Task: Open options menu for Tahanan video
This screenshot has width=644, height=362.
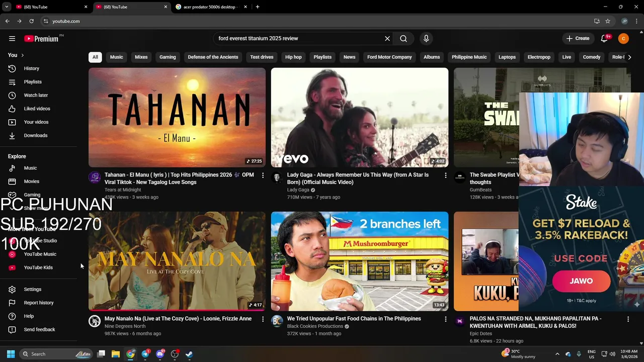Action: 263,175
